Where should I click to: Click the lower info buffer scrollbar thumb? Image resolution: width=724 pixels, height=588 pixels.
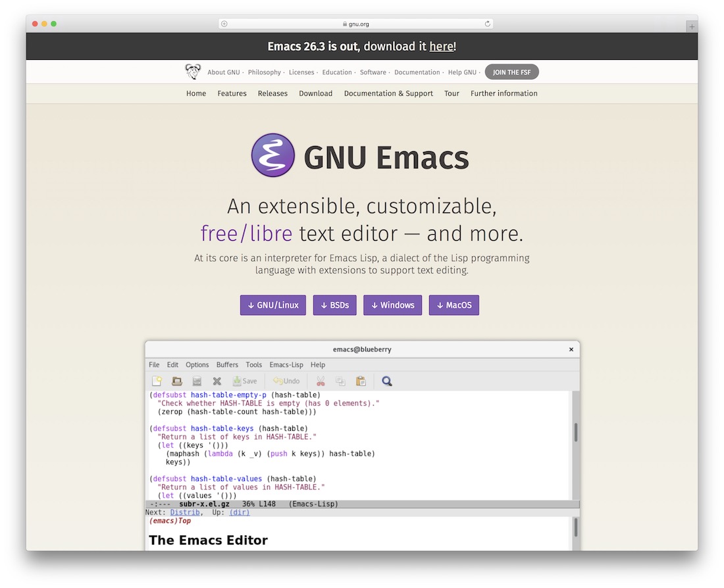click(x=576, y=527)
